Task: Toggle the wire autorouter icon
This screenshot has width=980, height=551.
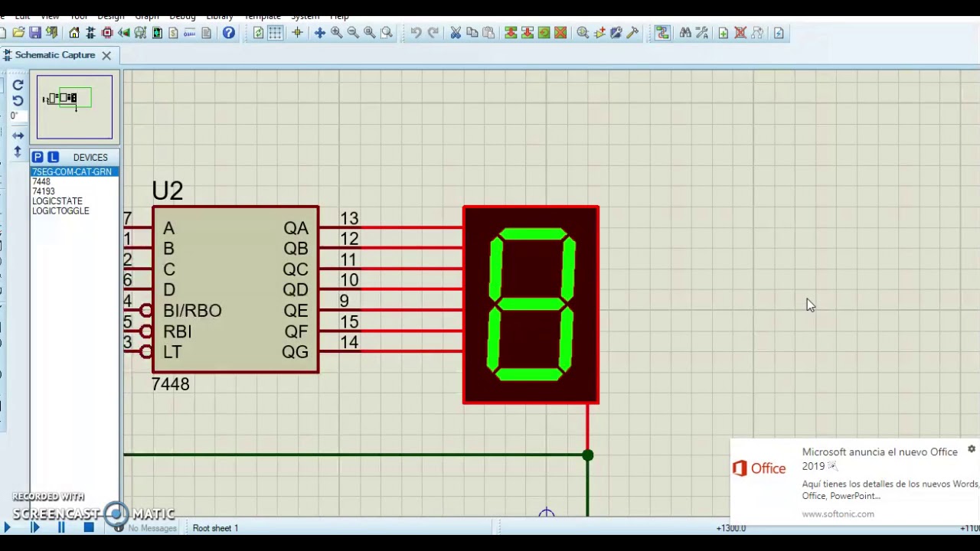Action: pos(662,33)
